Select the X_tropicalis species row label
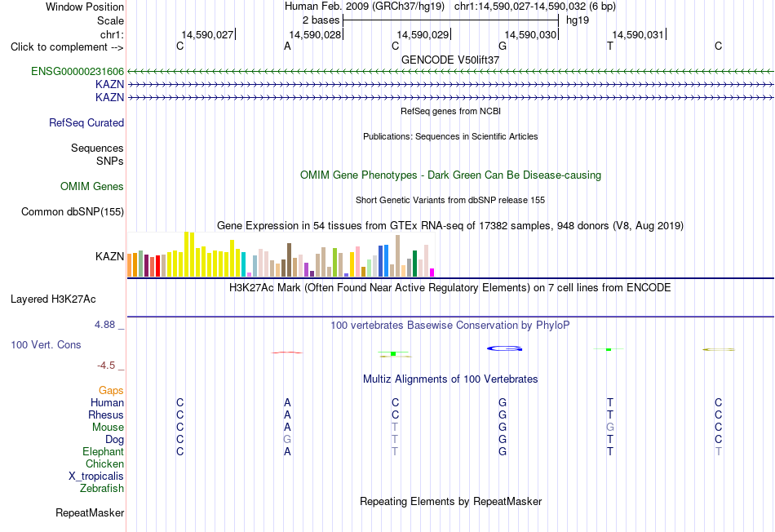This screenshot has height=532, width=775. (96, 477)
